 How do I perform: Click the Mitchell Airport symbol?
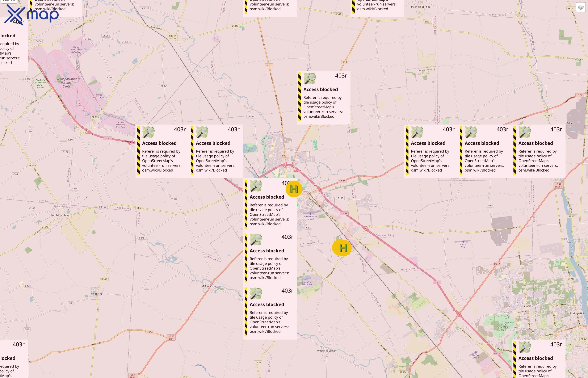pyautogui.click(x=476, y=352)
